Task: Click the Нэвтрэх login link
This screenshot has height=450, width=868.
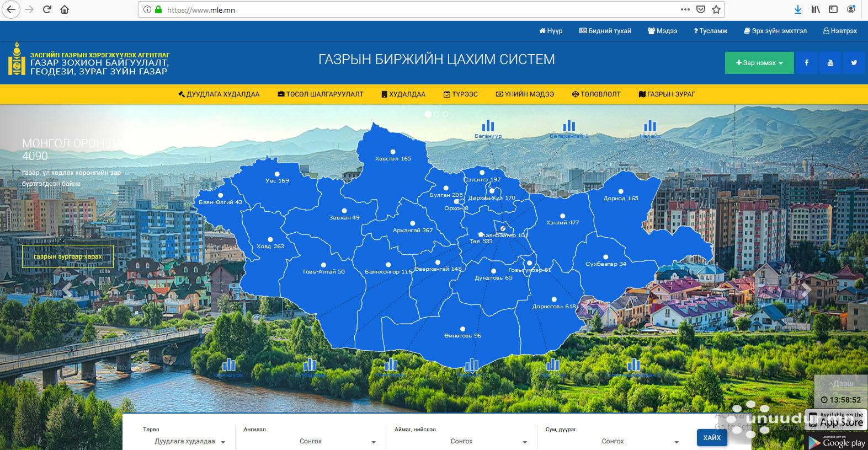Action: click(840, 31)
